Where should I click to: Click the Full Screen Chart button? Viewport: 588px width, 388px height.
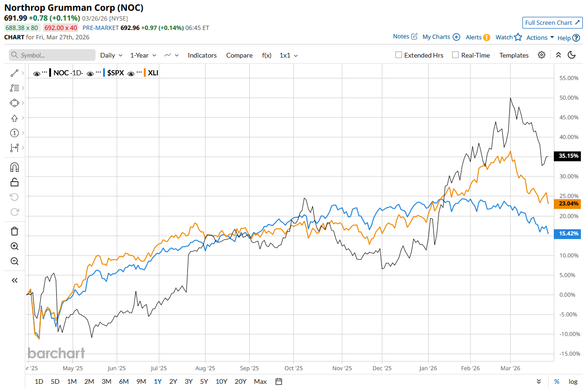click(x=552, y=22)
